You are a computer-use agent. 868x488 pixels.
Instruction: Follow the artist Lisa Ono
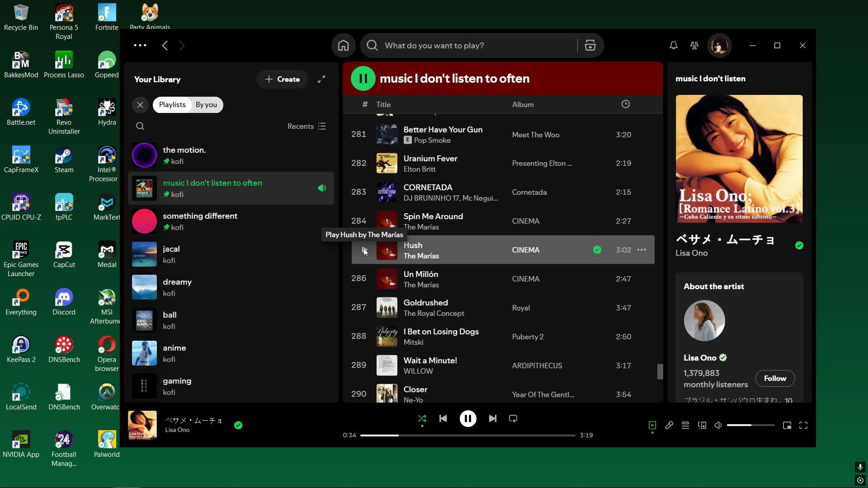(x=775, y=379)
